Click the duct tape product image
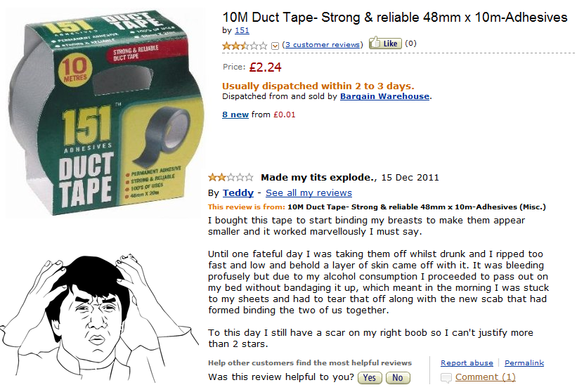Screen dimensions: 584x392 [x=105, y=112]
